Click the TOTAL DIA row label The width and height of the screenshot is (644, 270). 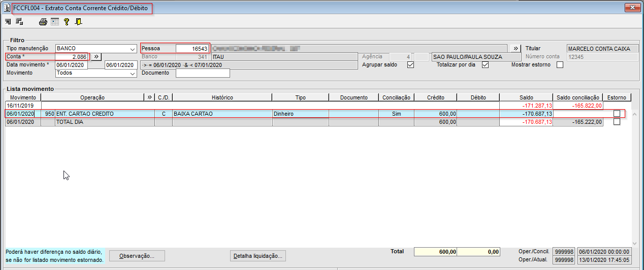coord(70,122)
